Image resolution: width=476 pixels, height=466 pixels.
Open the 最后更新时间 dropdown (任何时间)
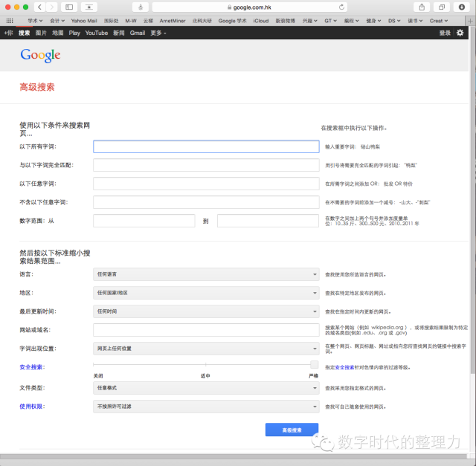click(206, 311)
